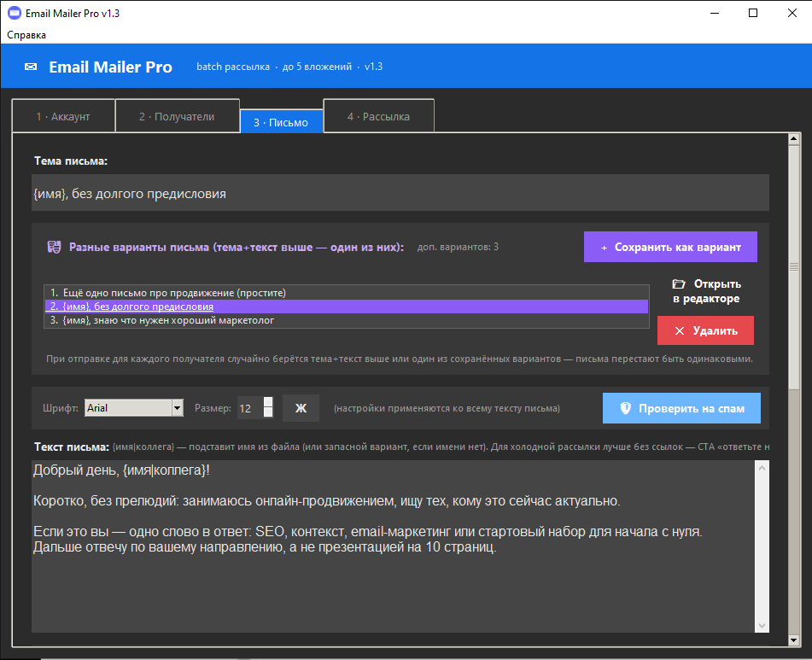Click the shield icon on spam check button
812x660 pixels.
(x=626, y=408)
